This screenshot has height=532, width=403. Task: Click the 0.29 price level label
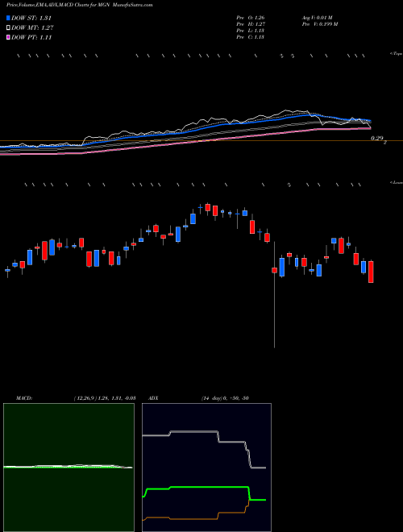[377, 138]
